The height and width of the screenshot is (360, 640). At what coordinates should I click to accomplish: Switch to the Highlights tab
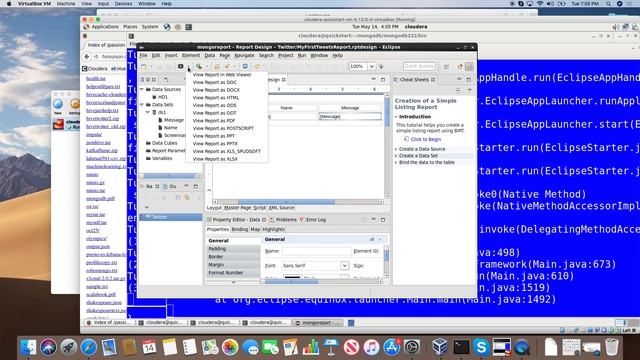(273, 229)
